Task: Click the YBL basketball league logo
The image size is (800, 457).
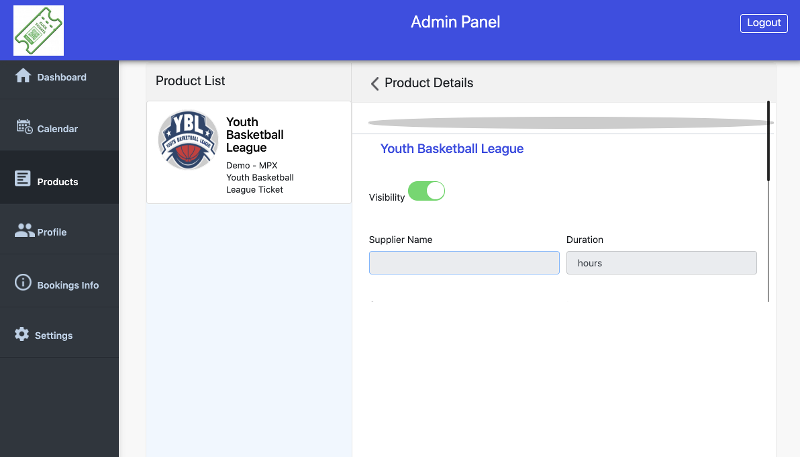Action: click(188, 140)
